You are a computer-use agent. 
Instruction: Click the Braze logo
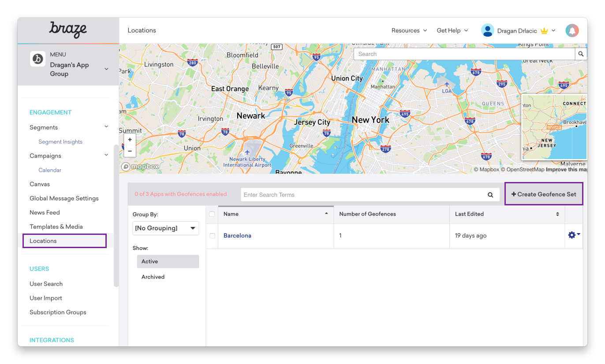[68, 30]
